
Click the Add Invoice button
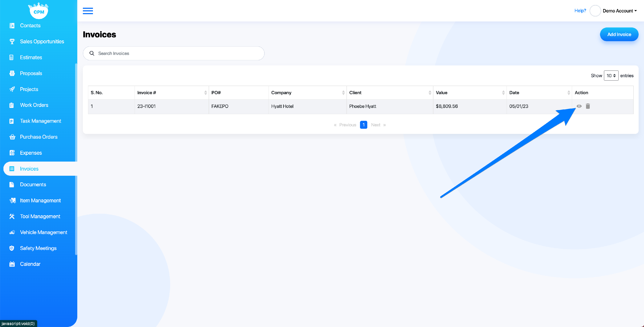(x=619, y=35)
